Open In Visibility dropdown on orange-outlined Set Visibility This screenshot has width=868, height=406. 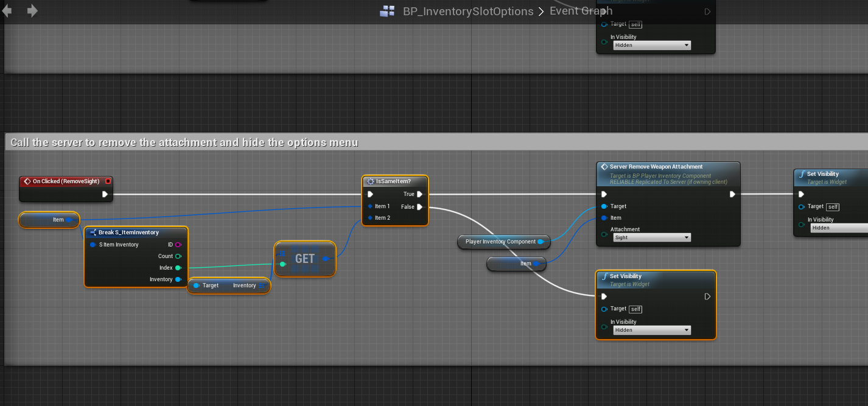click(652, 330)
